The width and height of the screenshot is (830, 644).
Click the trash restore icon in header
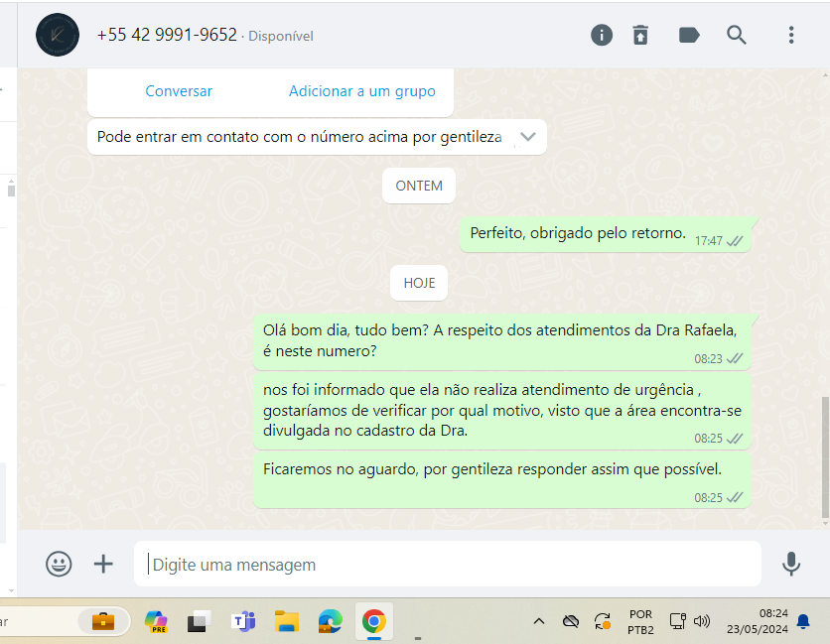coord(641,35)
